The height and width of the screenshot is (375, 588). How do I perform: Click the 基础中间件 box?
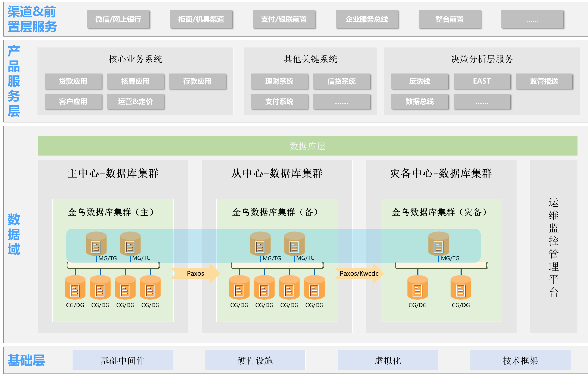pos(122,360)
